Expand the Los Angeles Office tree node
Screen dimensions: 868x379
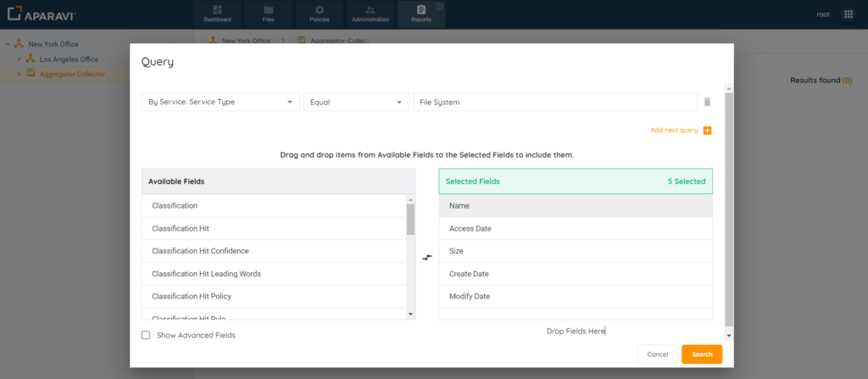(19, 59)
